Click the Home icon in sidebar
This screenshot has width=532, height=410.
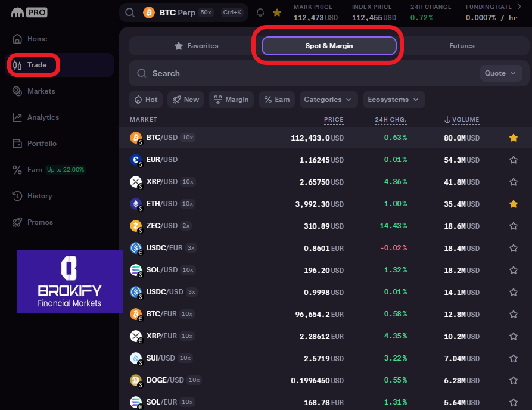click(17, 39)
